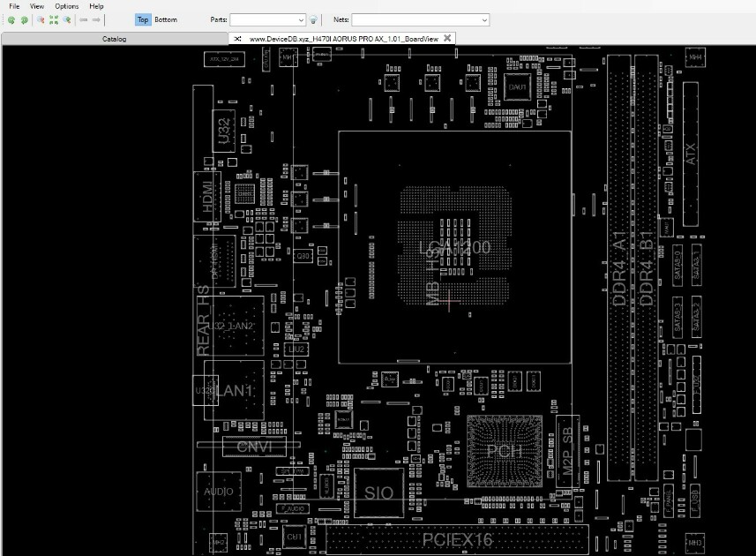
Task: Select the DDR4_B1 memory slot
Action: [647, 268]
